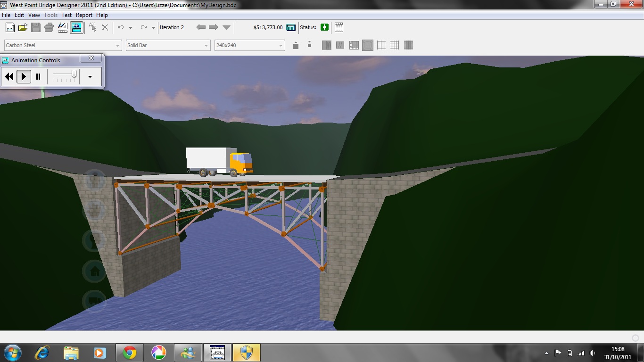Open the Solid Bar cross-section dropdown

coord(206,45)
